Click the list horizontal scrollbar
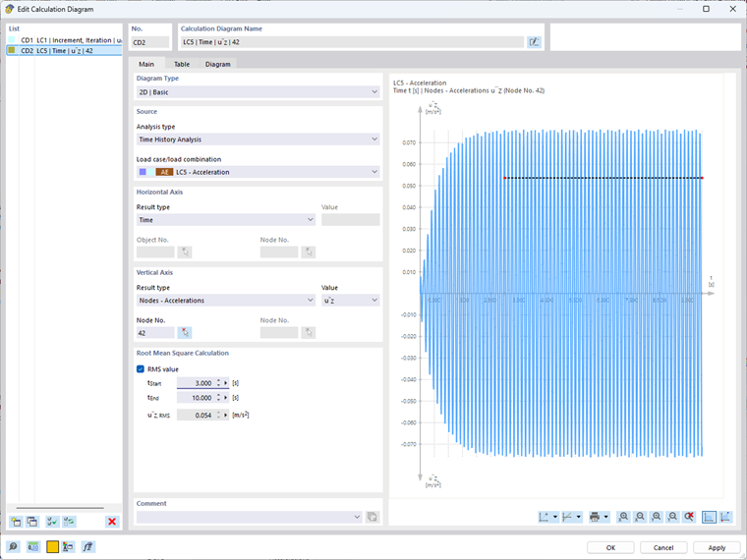This screenshot has width=747, height=560. tap(60, 508)
